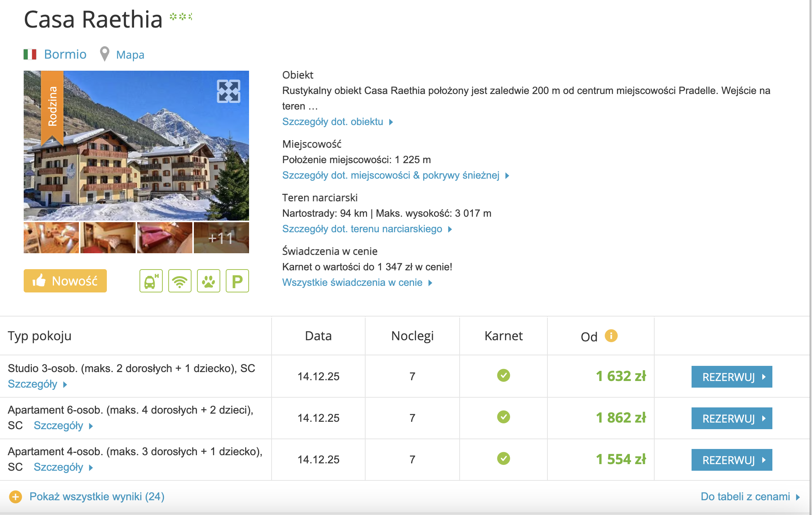Screen dimensions: 812x515
Task: Click date 14.12.25 in Apartament 6-osob. row
Action: point(318,418)
